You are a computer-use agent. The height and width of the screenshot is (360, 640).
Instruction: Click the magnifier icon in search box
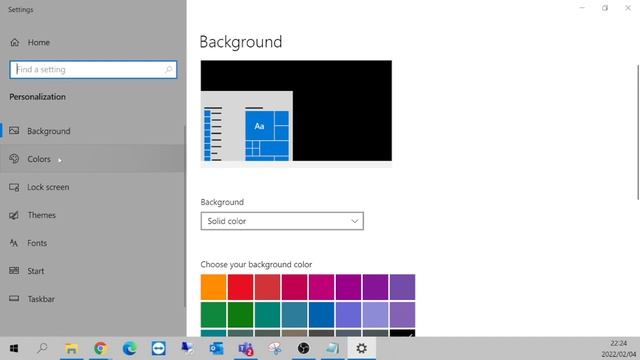pyautogui.click(x=168, y=69)
